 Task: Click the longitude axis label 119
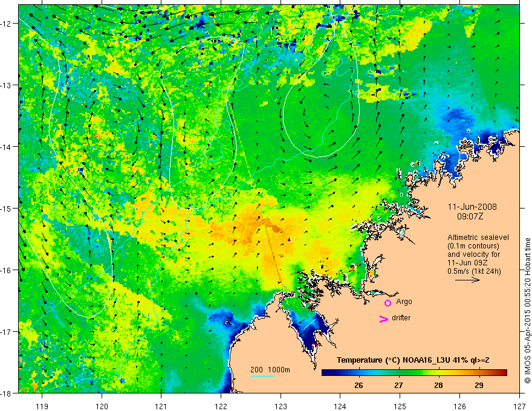pyautogui.click(x=42, y=406)
